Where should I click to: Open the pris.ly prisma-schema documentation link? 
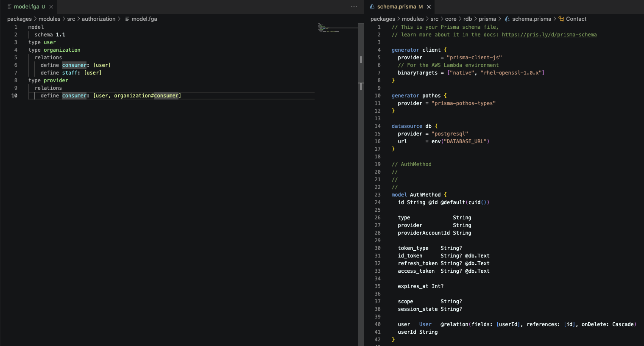click(x=549, y=34)
